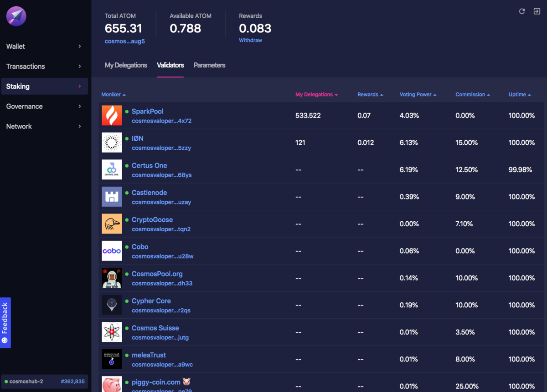Viewport: 547px width, 392px height.
Task: Click the Certus One logo
Action: click(x=112, y=170)
